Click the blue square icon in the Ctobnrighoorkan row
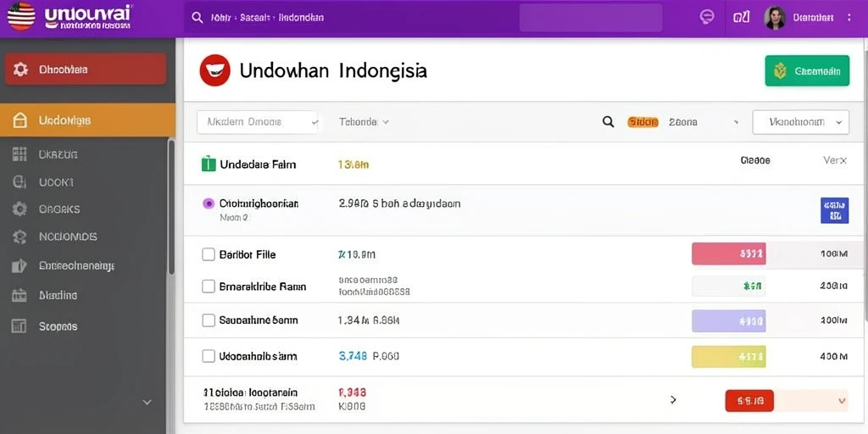The width and height of the screenshot is (868, 434). (834, 210)
